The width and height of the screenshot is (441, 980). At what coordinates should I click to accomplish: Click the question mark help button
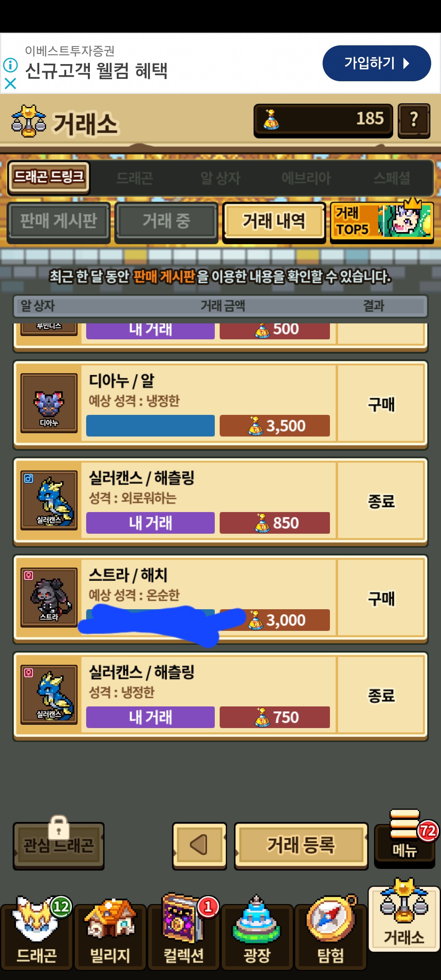click(414, 120)
